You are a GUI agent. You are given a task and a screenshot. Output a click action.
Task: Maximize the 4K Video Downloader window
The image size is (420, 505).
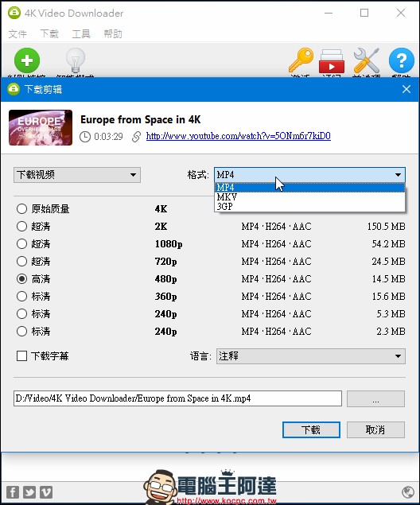tap(364, 13)
